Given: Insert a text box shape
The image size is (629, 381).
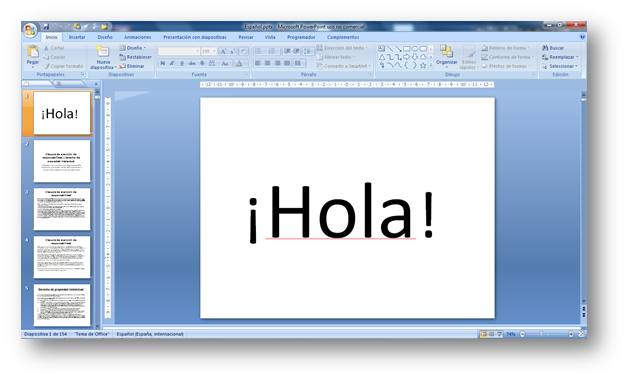Looking at the screenshot, I should [x=381, y=49].
